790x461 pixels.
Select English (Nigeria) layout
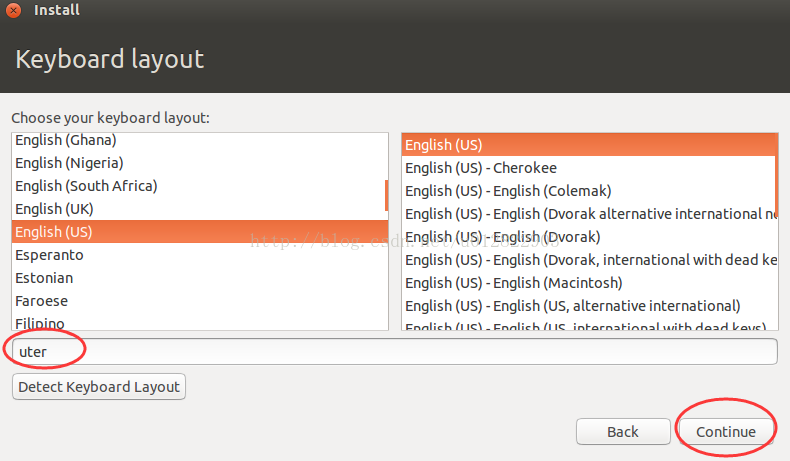point(69,163)
